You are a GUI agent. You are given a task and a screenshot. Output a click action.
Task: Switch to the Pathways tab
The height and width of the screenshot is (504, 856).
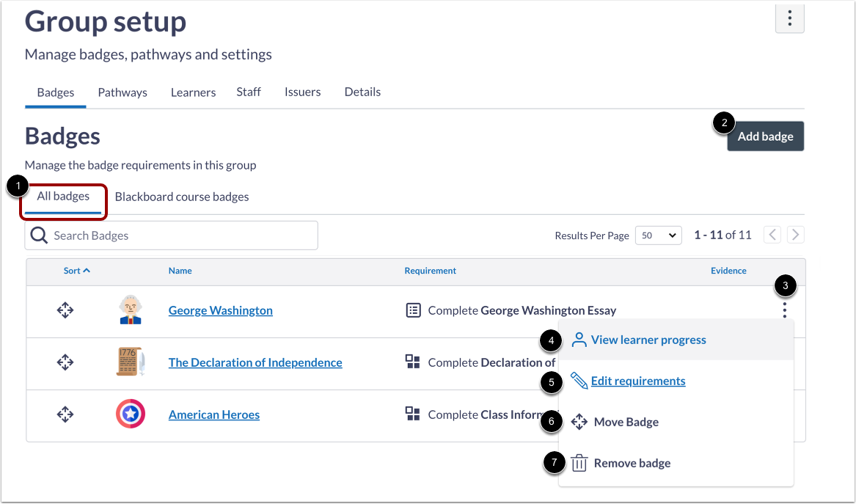pos(122,92)
